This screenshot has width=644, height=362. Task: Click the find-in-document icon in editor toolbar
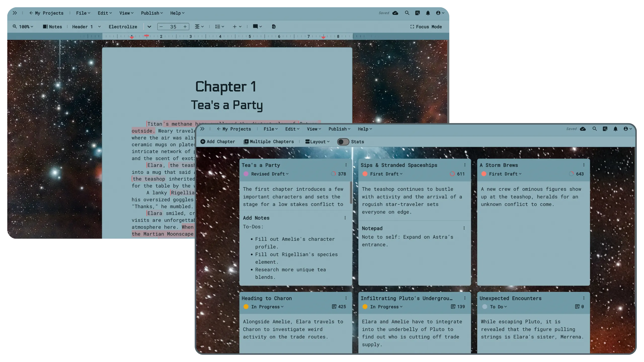coord(274,27)
